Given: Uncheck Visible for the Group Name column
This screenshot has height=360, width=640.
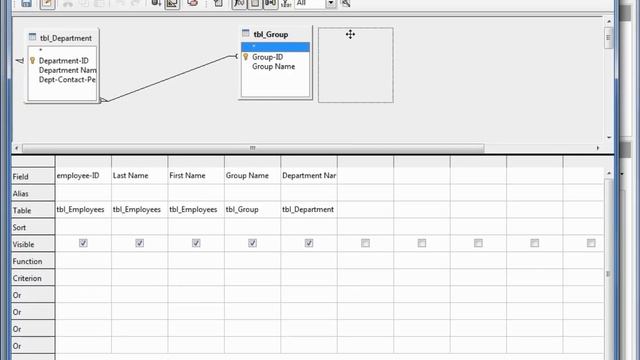Looking at the screenshot, I should (x=252, y=243).
